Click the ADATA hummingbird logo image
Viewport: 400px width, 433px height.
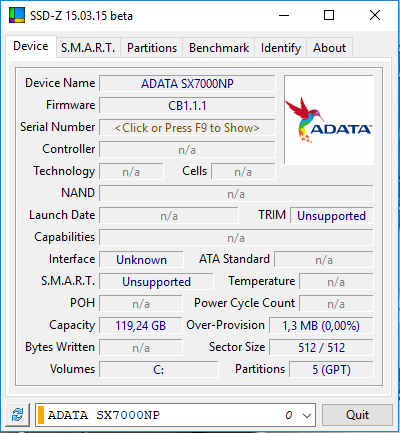pos(329,120)
